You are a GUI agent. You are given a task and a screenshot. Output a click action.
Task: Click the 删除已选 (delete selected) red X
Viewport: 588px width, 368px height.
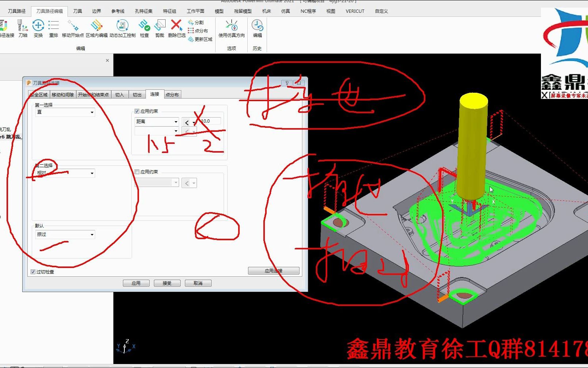point(177,29)
